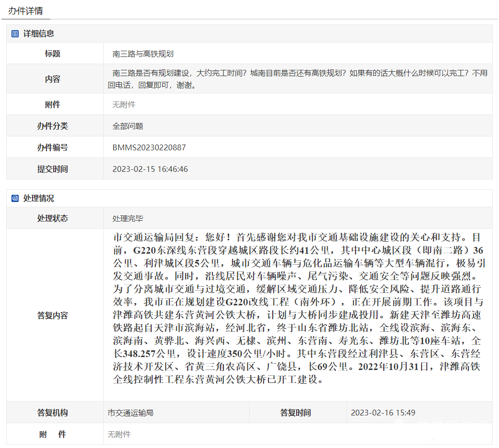
Task: Click the case number BMMS20230220887
Action: (149, 148)
